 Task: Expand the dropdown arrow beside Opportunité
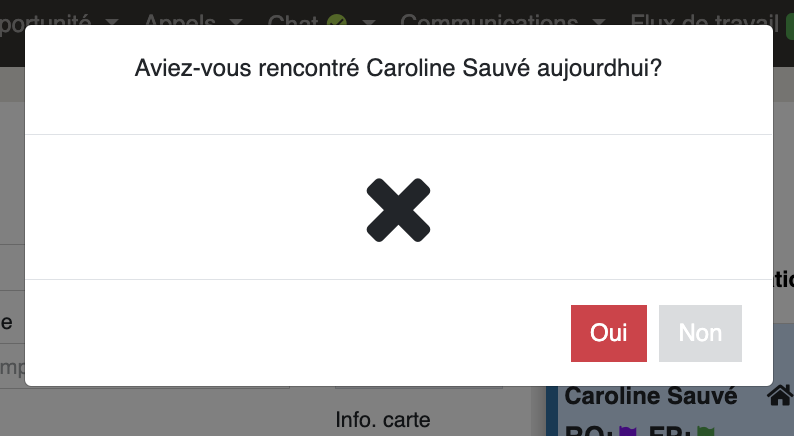tap(112, 22)
